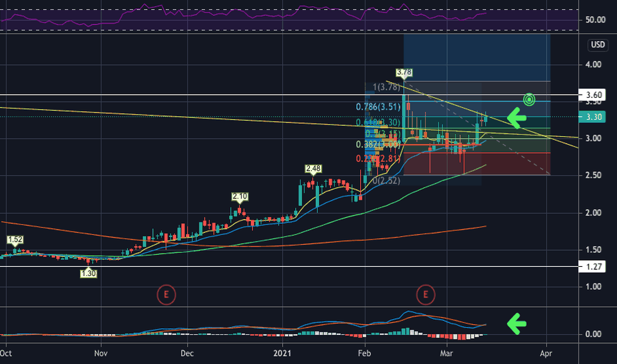The height and width of the screenshot is (364, 617).
Task: Click the 1.52 price callout
Action: coord(15,240)
